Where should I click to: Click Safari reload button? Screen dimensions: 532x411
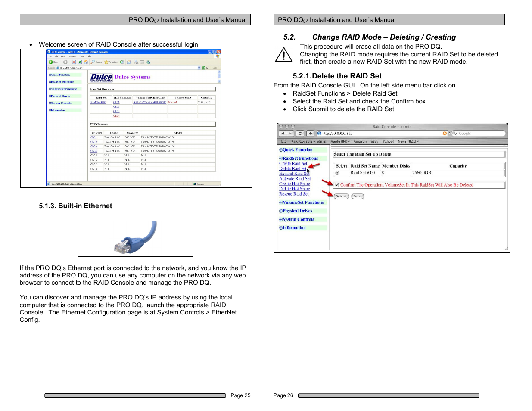(x=300, y=134)
